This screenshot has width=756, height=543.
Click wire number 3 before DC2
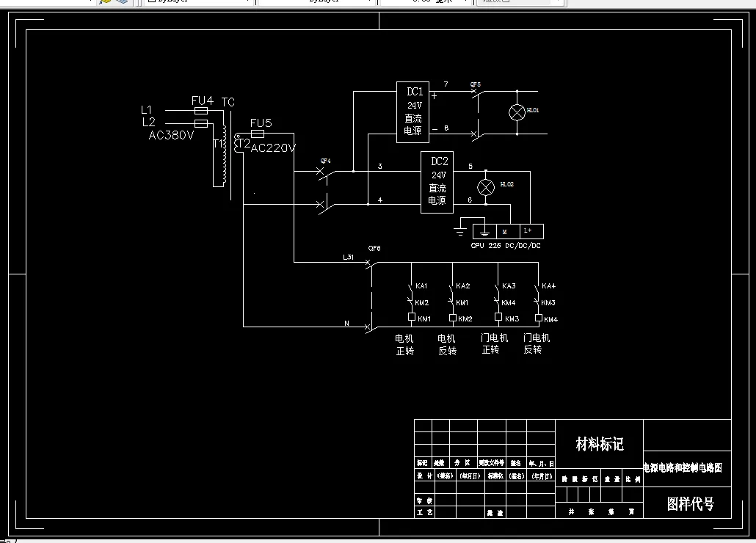pos(380,167)
